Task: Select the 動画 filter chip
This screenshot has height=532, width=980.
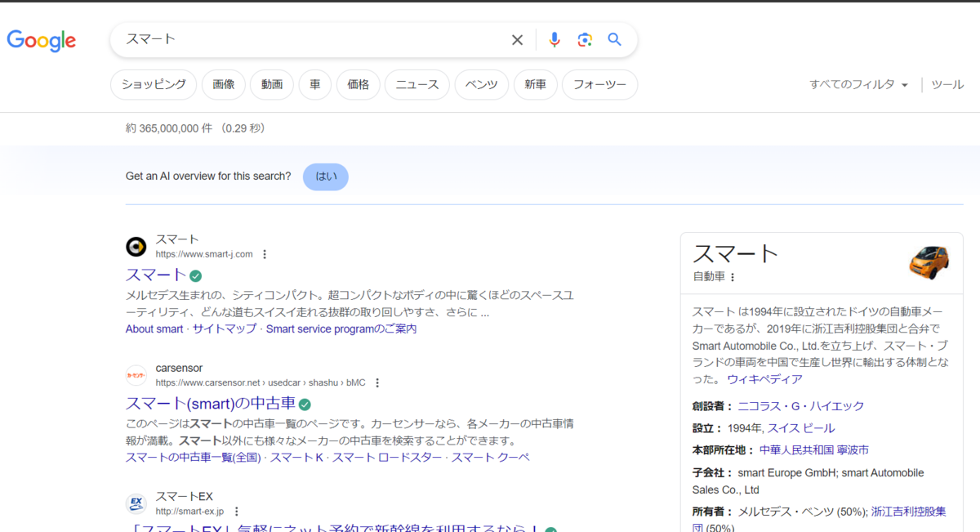Action: 272,84
